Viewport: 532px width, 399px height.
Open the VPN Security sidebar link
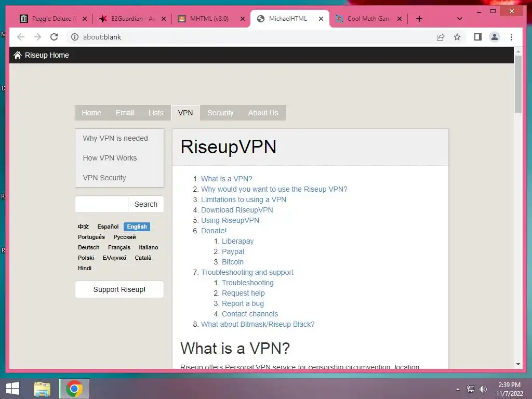click(104, 178)
